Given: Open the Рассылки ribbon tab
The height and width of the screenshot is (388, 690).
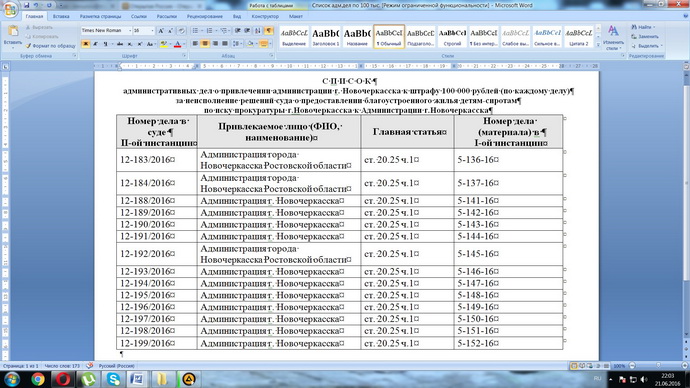Looking at the screenshot, I should (x=167, y=16).
